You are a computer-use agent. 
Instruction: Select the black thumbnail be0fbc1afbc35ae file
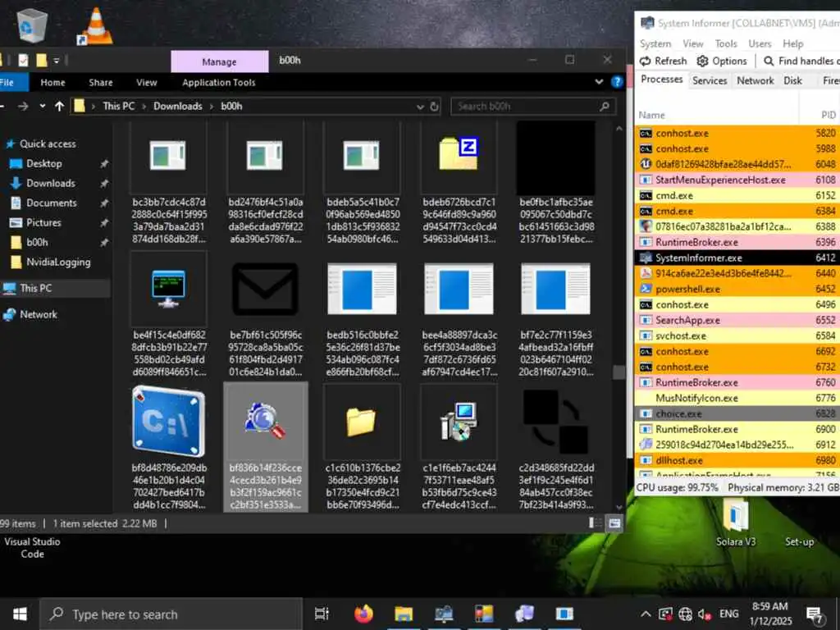point(555,157)
